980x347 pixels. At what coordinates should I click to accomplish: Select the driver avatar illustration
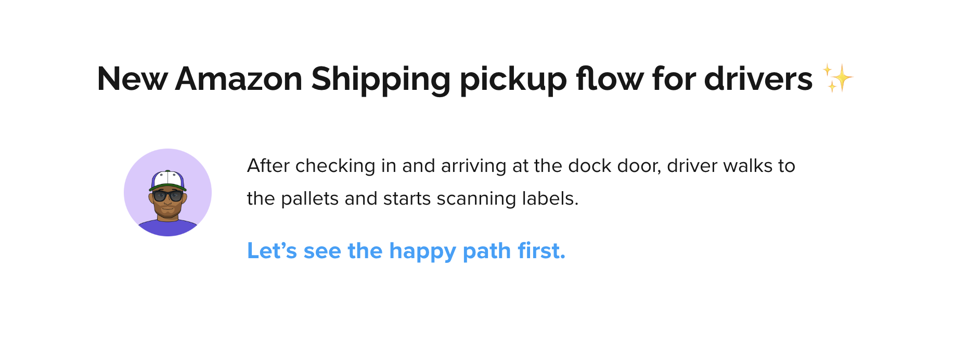[x=167, y=193]
